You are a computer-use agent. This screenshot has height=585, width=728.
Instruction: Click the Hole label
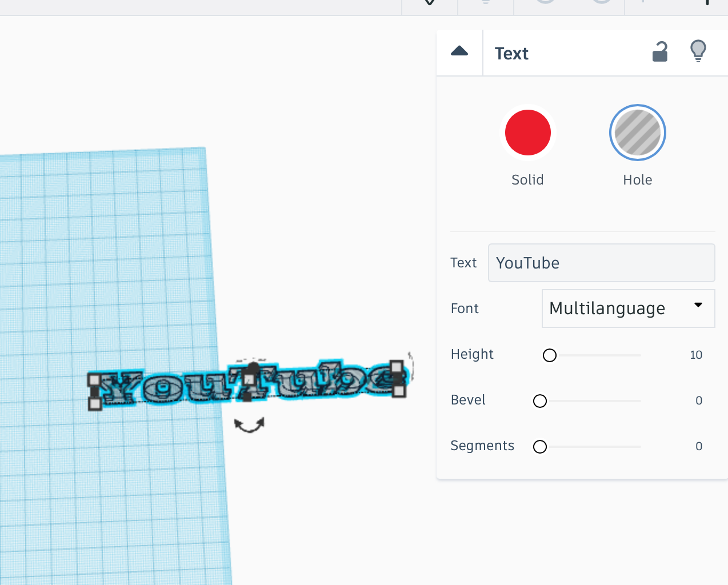point(638,180)
